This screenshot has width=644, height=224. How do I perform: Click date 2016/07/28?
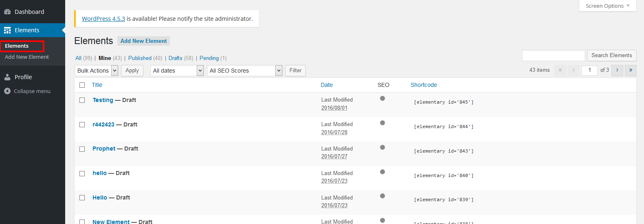click(x=334, y=132)
